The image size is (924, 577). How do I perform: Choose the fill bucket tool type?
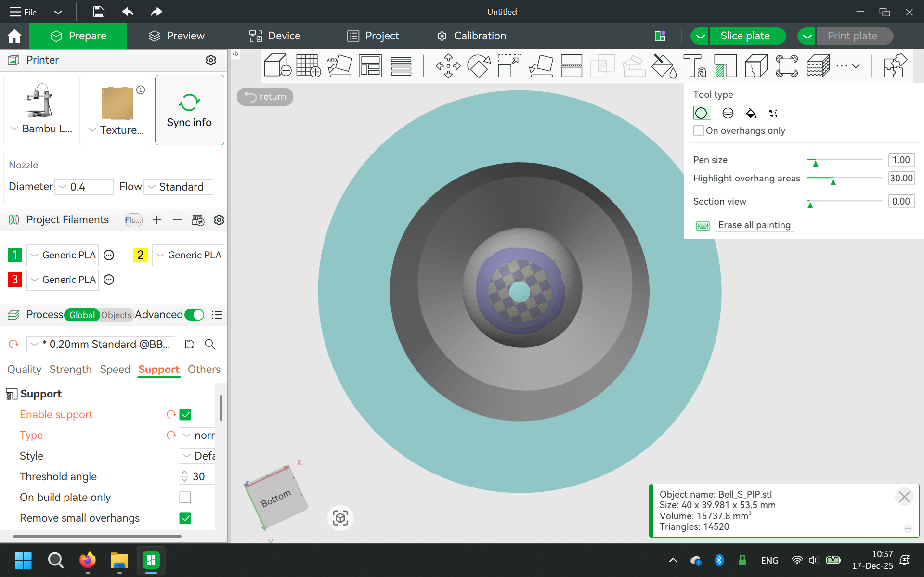click(751, 113)
